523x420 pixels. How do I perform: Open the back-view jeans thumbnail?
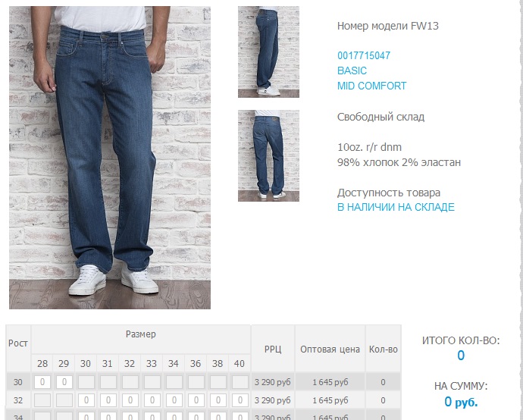268,155
